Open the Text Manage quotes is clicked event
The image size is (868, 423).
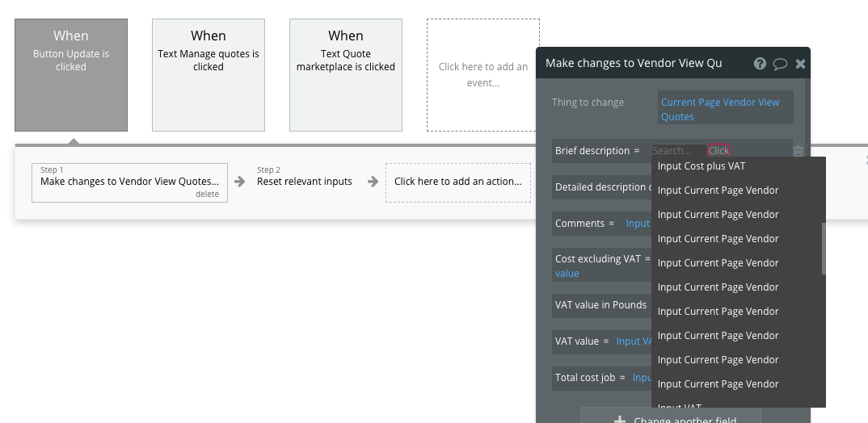[x=209, y=74]
